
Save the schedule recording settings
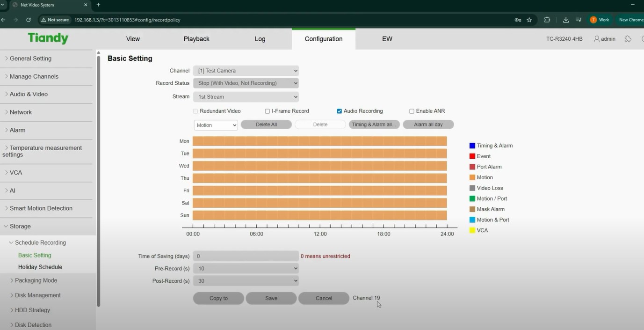(x=271, y=298)
